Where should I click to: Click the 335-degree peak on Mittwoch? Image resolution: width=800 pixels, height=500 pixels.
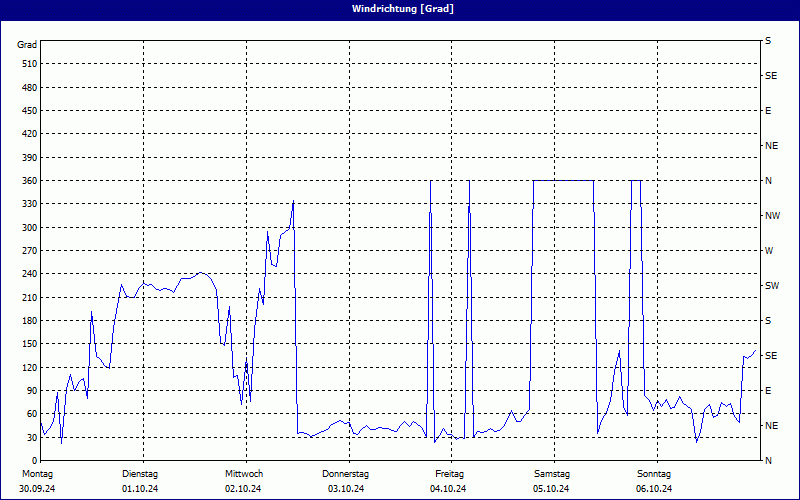click(x=293, y=201)
